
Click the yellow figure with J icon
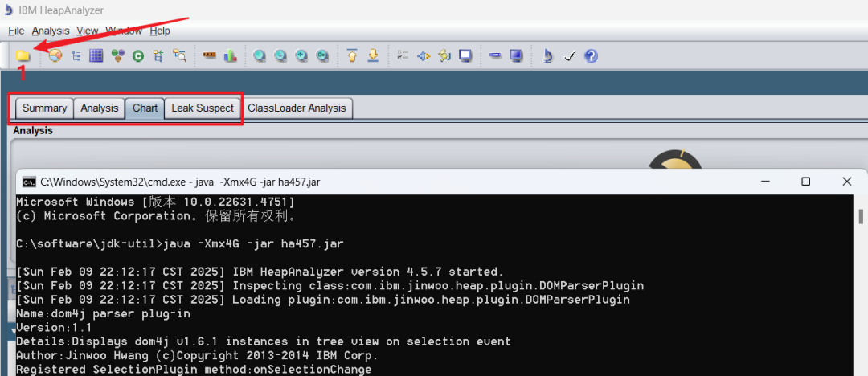tap(444, 55)
